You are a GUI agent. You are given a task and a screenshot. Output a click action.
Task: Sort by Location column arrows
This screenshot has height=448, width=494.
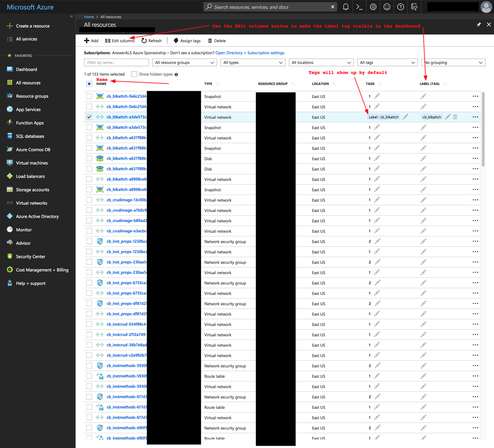(x=334, y=84)
